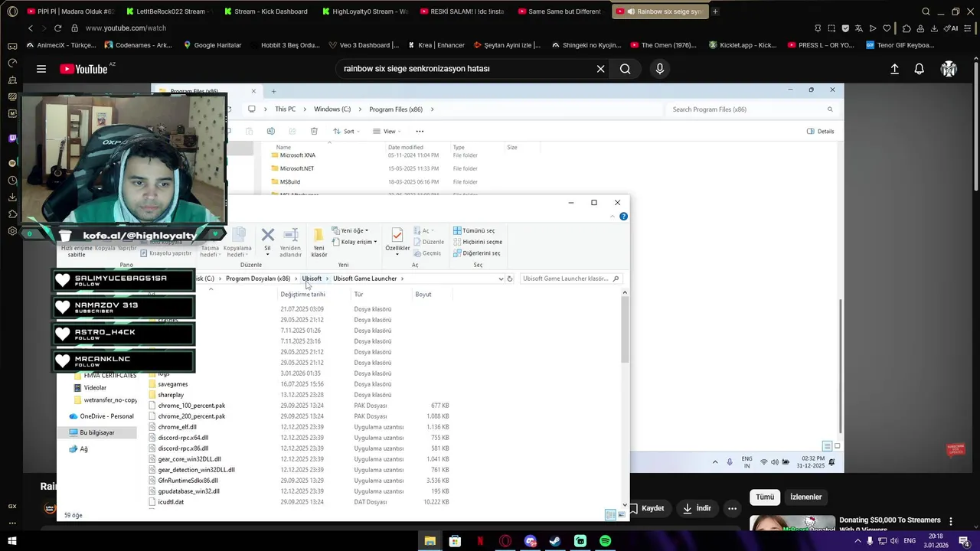
Task: Open the YouTube upload/create icon
Action: pos(894,69)
